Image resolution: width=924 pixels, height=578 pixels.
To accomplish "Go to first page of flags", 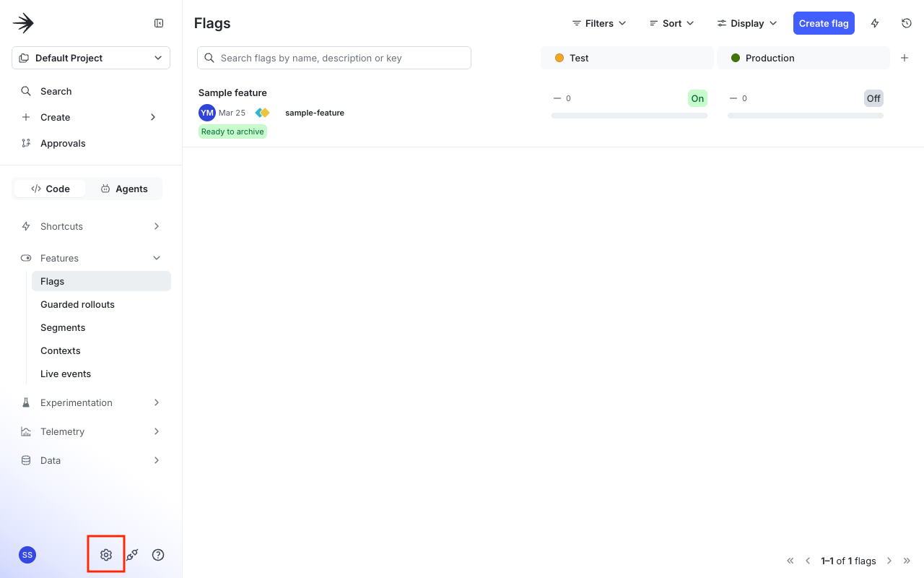I will click(x=790, y=561).
